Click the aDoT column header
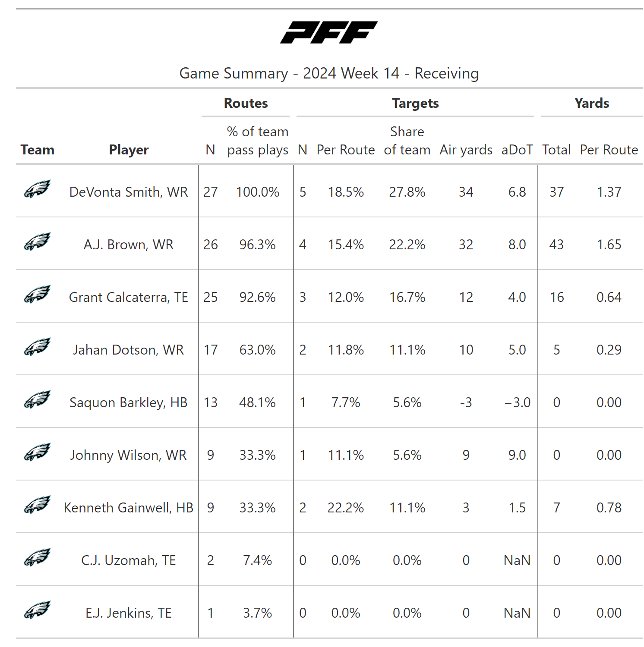Screen dimensions: 644x647 517,150
